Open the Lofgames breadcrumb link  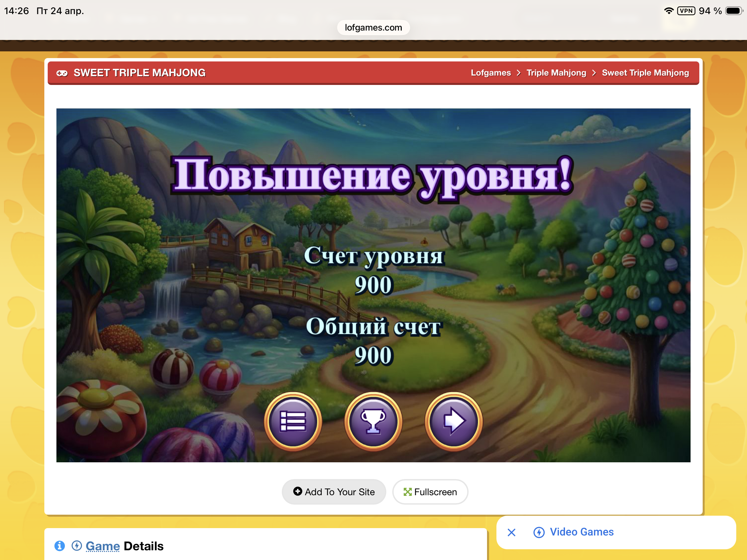pyautogui.click(x=491, y=73)
